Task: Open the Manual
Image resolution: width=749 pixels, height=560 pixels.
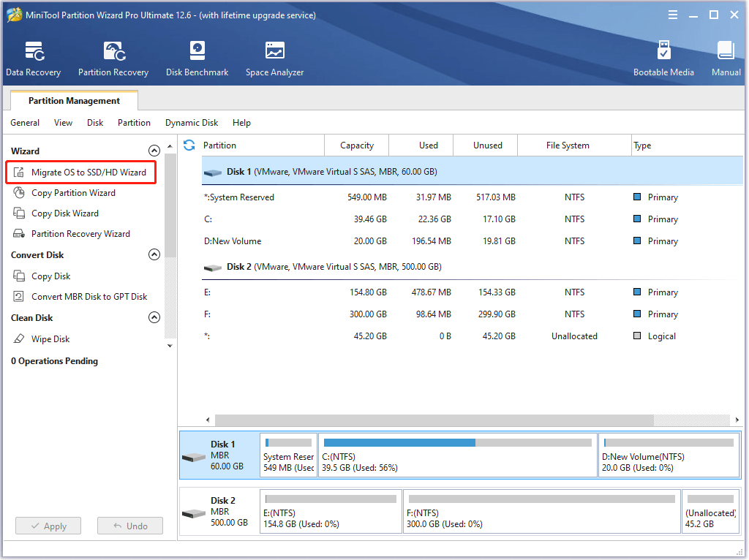Action: coord(726,59)
